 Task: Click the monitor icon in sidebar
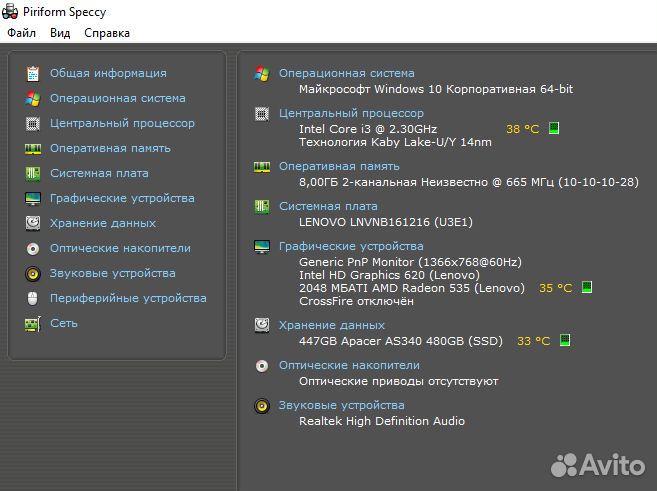(33, 199)
